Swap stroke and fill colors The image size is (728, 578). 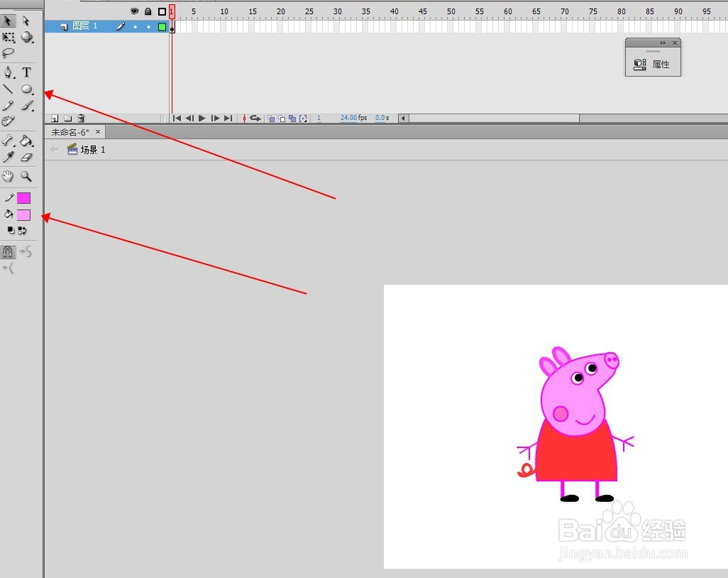coord(22,231)
